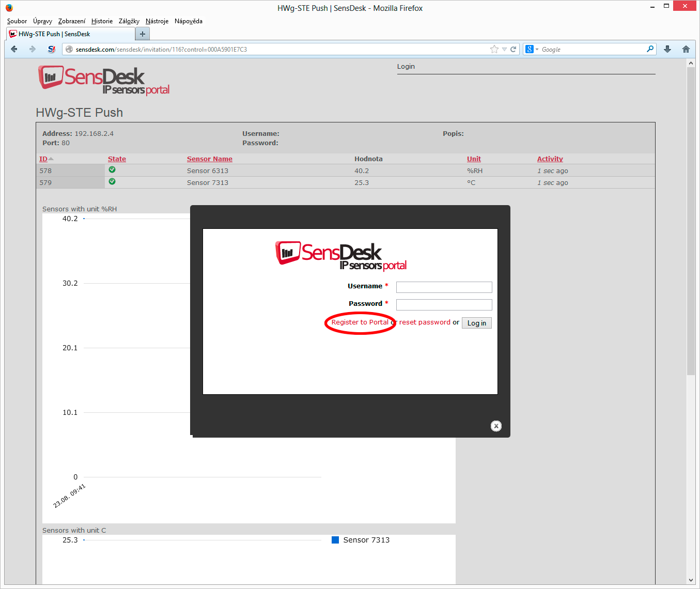Viewport: 700px width, 589px height.
Task: Click value 40.2 in Hodnota column
Action: 362,171
